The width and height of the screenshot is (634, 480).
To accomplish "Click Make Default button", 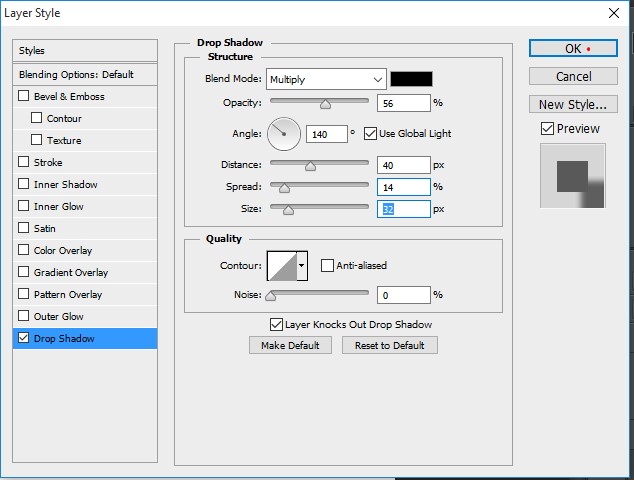I will 290,345.
